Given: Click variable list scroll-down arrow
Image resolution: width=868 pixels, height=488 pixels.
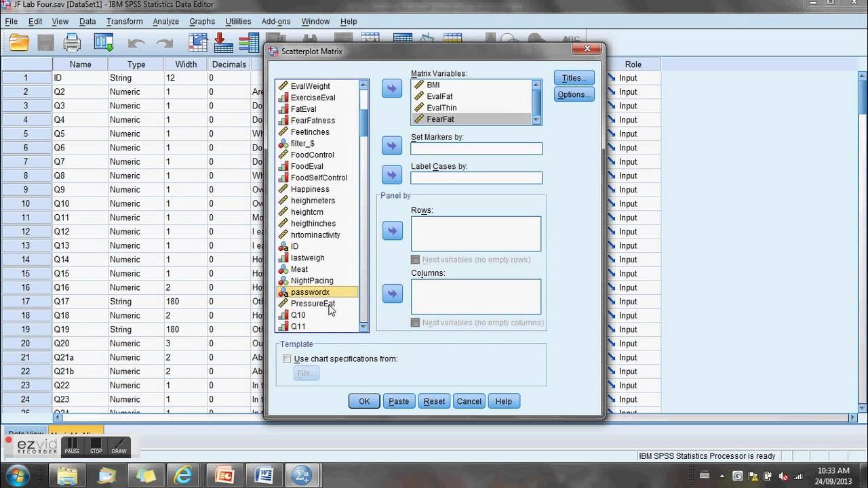Looking at the screenshot, I should pos(364,327).
